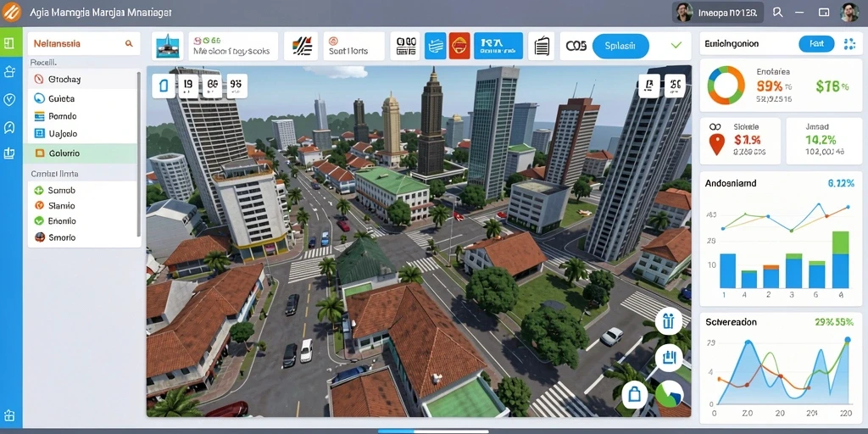Viewport: 868px width, 434px height.
Task: Select the Golorrio list item
Action: (x=81, y=153)
